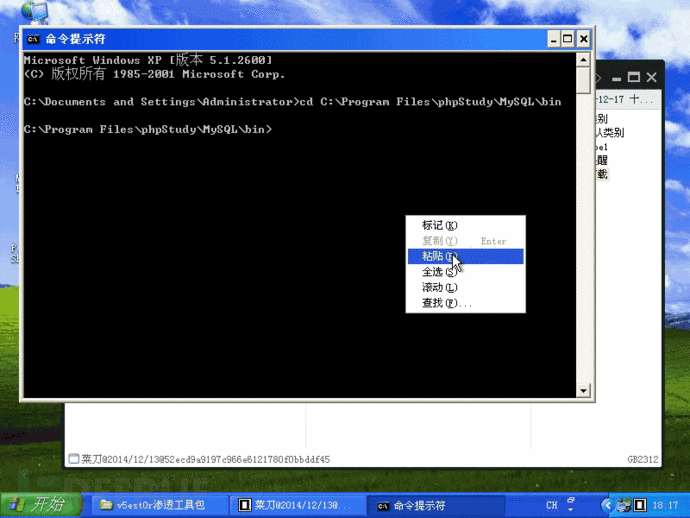Click the 18:17 taskbar clock

coord(665,505)
